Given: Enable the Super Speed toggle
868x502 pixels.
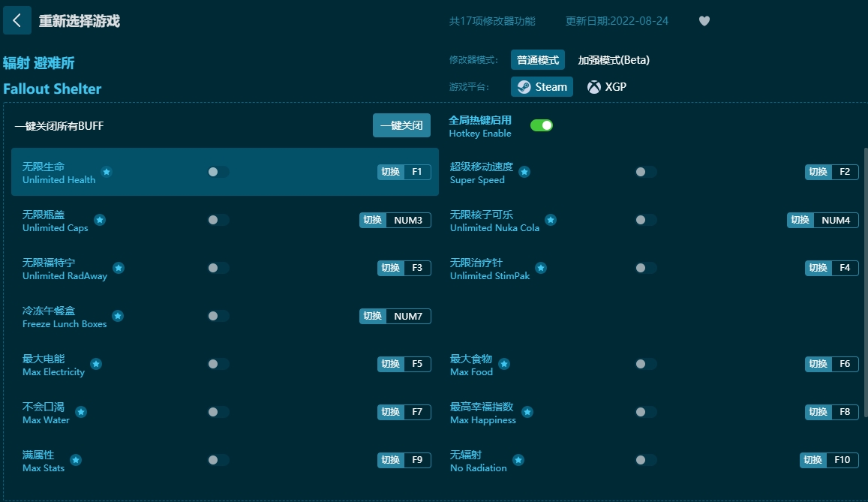Looking at the screenshot, I should pos(645,172).
